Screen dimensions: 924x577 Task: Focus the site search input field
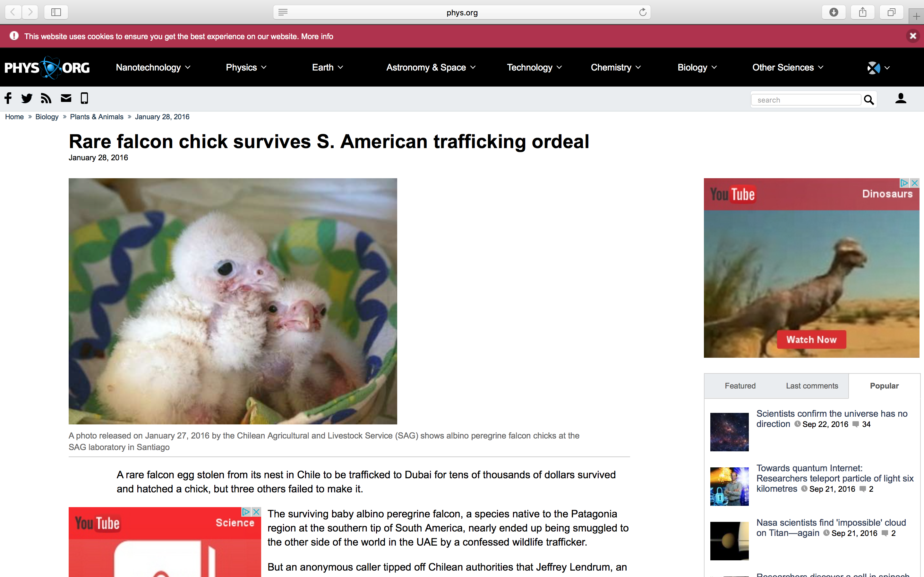806,100
